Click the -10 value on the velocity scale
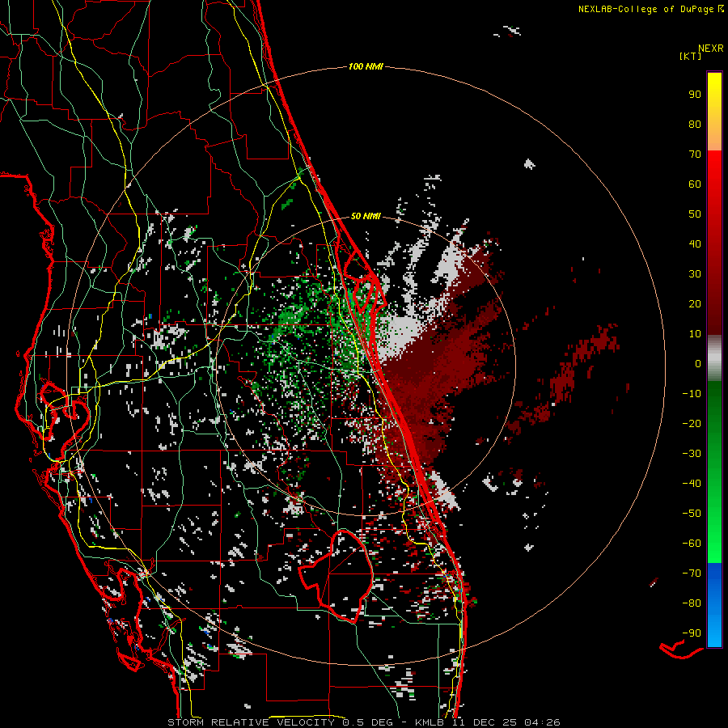This screenshot has height=728, width=728. (692, 394)
